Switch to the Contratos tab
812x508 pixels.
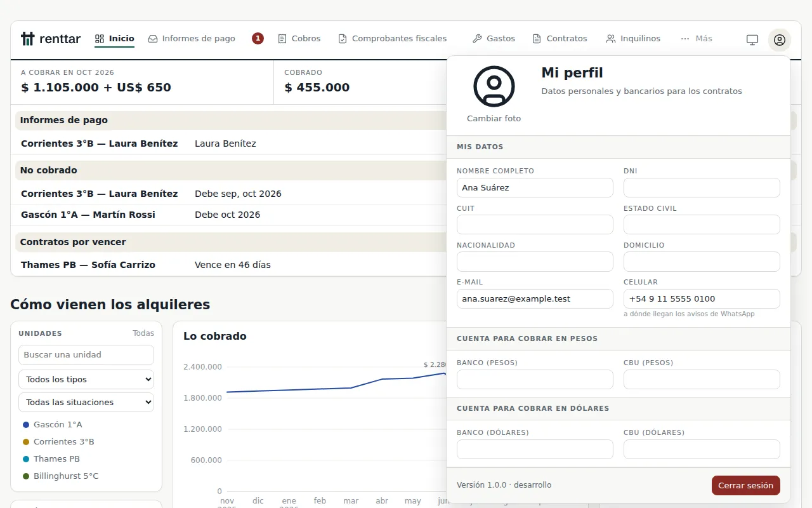560,39
